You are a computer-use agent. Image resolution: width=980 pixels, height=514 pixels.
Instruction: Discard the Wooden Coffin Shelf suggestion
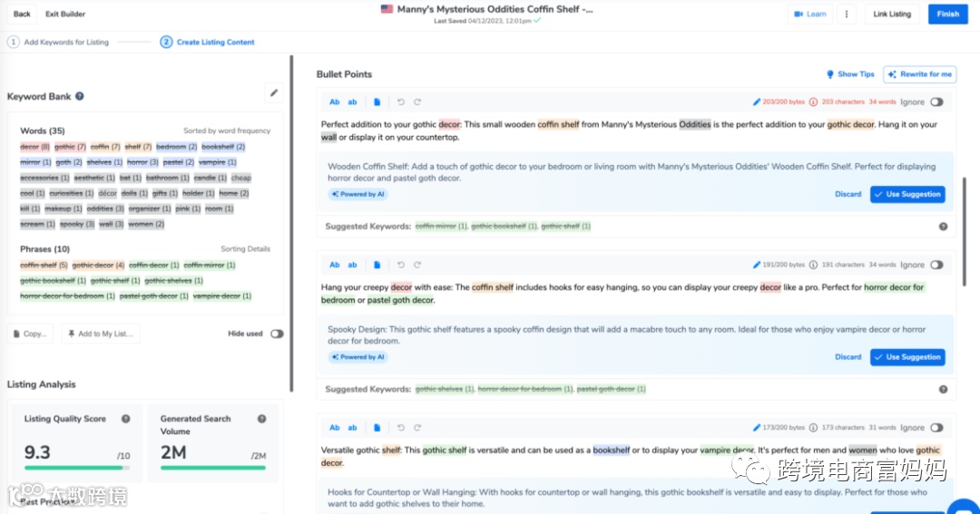[848, 194]
